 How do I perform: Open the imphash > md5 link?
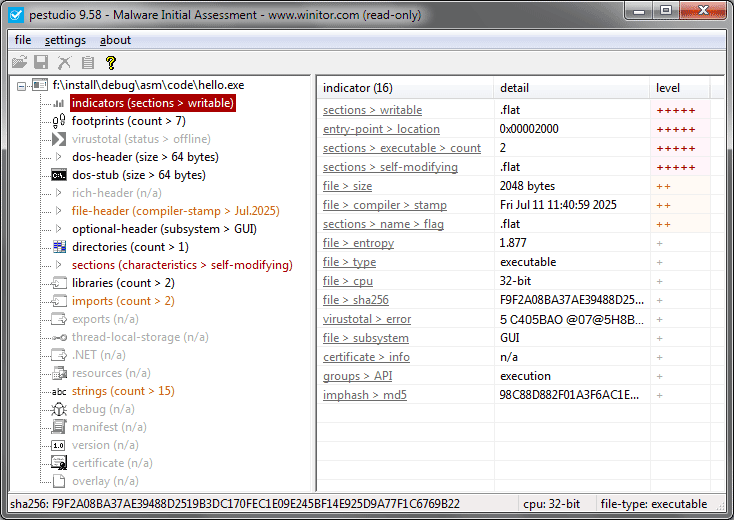pos(364,395)
